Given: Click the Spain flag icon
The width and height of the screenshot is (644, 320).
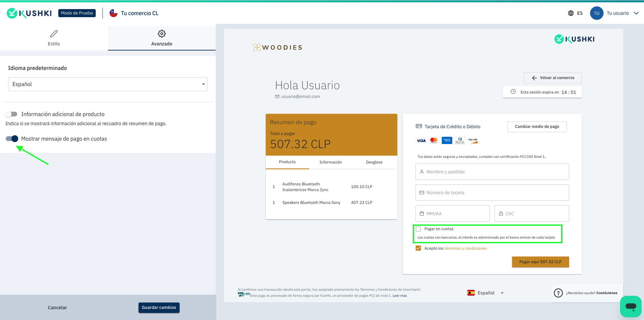Looking at the screenshot, I should 471,293.
